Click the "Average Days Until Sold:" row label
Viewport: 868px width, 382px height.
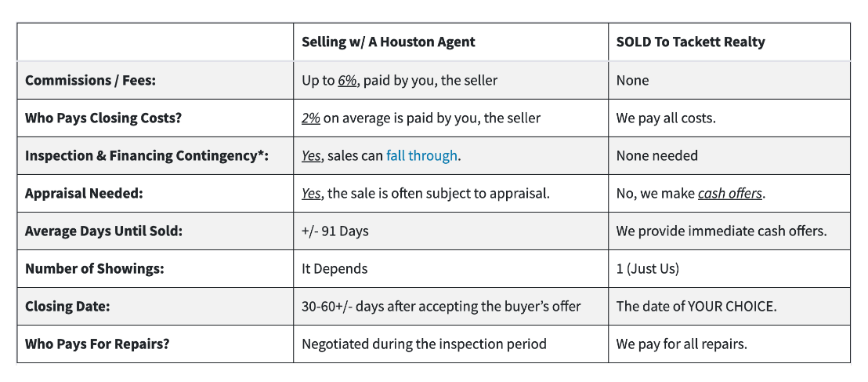click(x=103, y=231)
